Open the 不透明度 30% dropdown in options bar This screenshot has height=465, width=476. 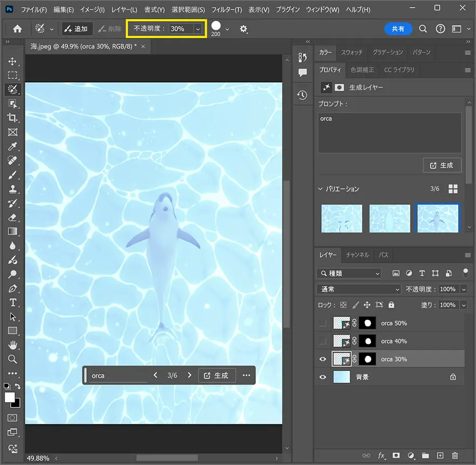(x=198, y=29)
